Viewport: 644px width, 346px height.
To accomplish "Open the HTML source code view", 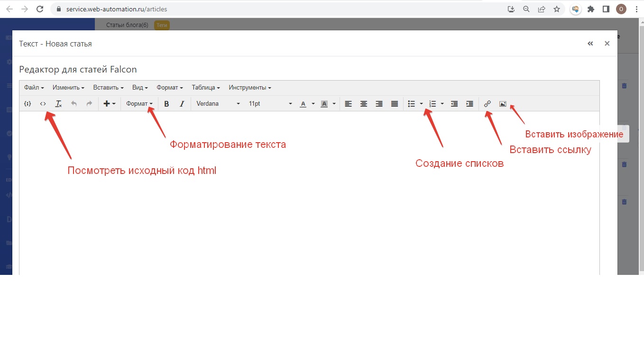I will [43, 104].
